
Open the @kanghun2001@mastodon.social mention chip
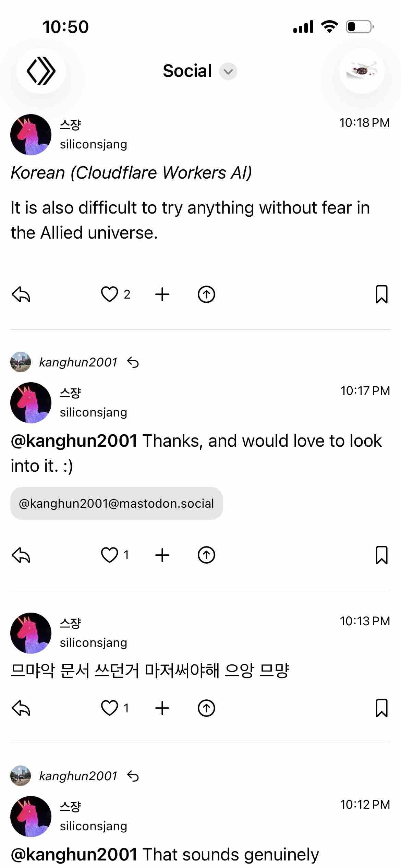[x=117, y=503]
